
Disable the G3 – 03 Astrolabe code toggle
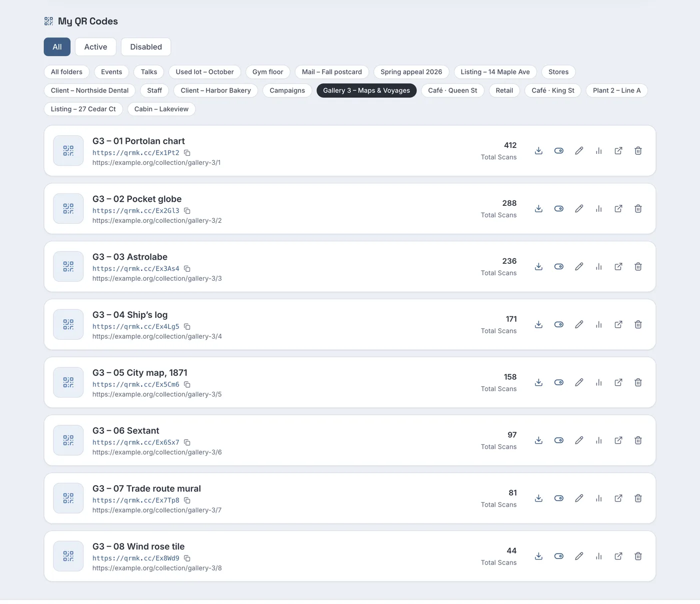[x=559, y=267]
